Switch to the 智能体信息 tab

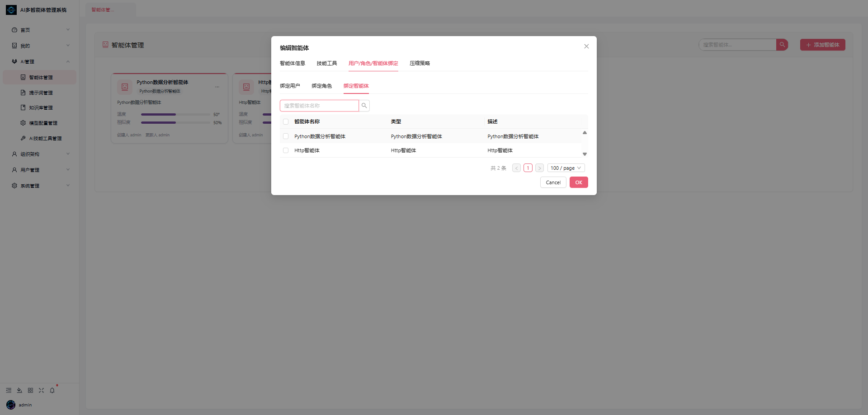click(x=292, y=63)
